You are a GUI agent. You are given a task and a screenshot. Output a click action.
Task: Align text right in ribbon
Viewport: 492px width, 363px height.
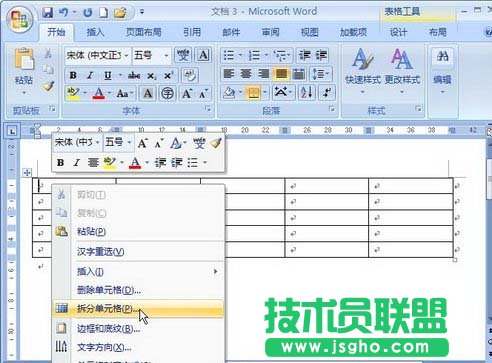point(264,74)
